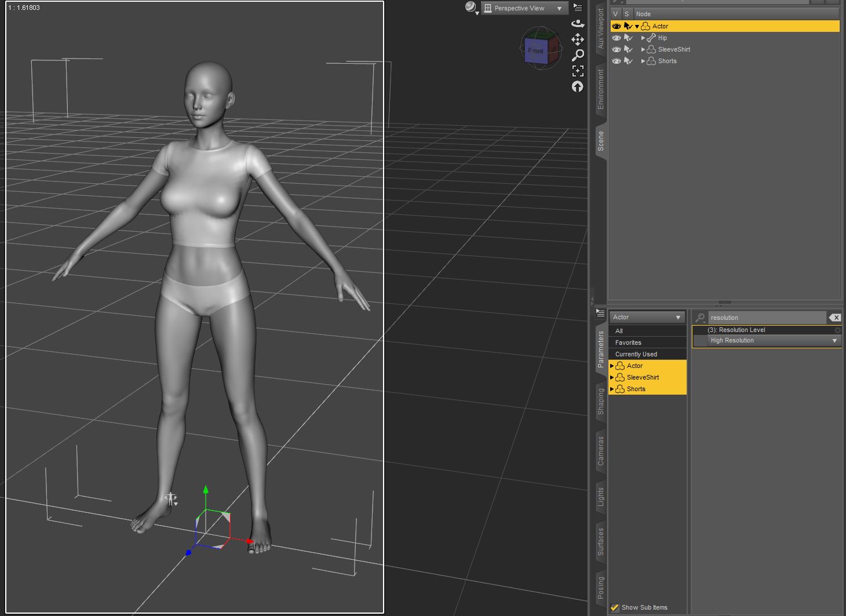Switch to the Scene tab

point(600,141)
